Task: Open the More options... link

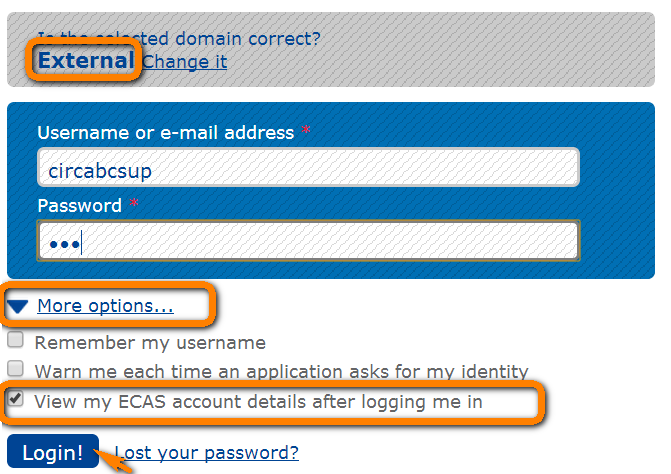Action: point(105,306)
